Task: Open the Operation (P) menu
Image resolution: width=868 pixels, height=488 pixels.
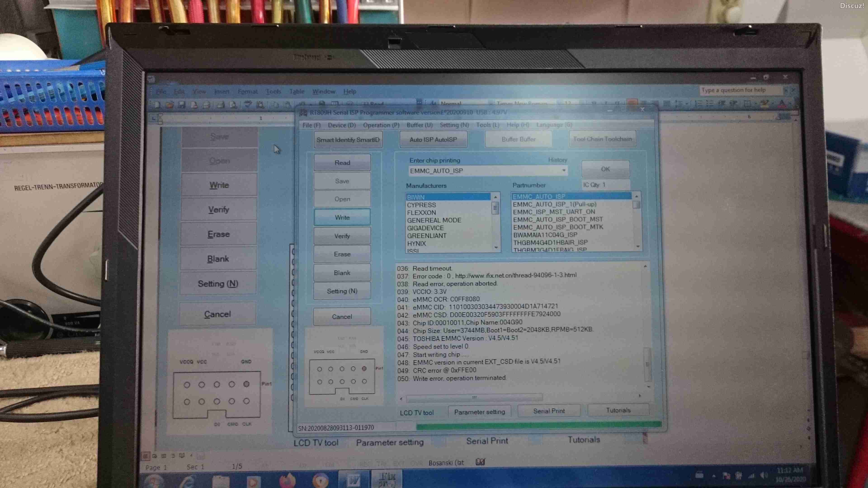Action: tap(381, 125)
